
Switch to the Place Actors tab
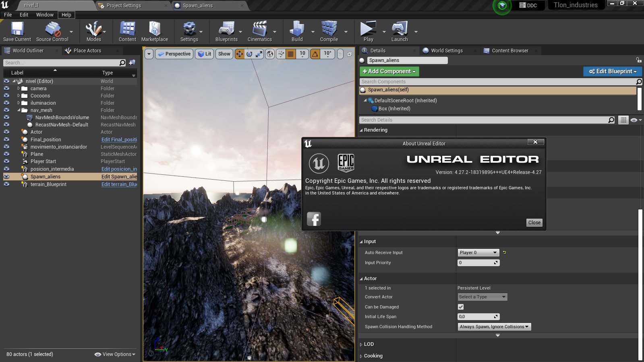(87, 51)
